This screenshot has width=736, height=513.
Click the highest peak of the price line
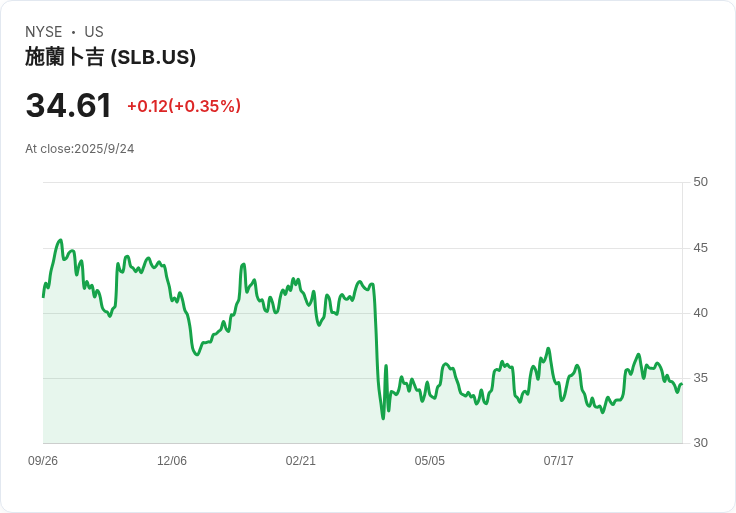(61, 240)
